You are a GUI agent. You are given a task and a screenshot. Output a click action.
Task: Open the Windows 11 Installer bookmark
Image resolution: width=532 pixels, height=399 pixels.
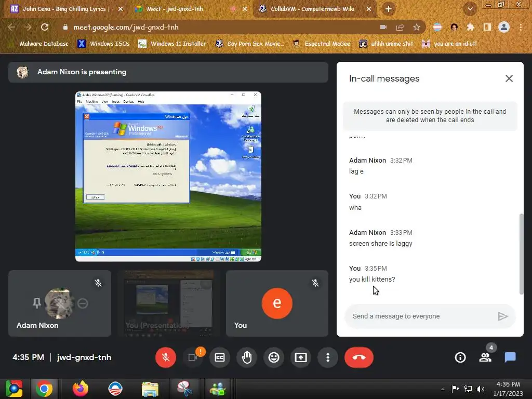[x=172, y=44]
